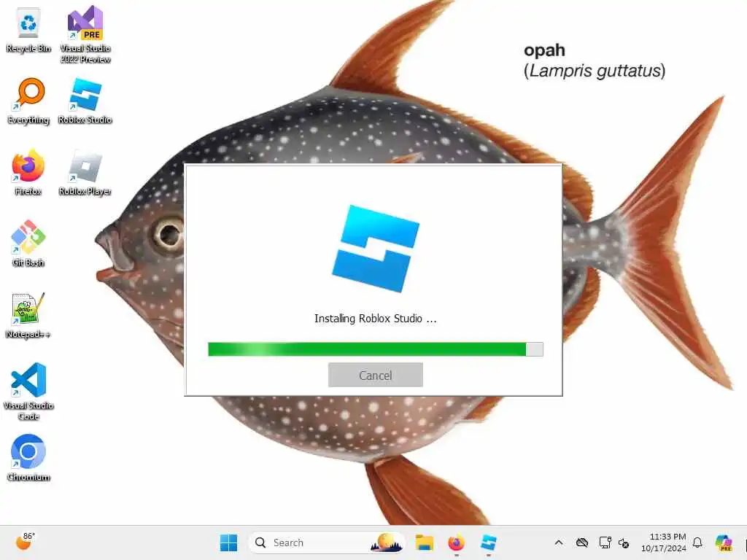Click the green installation progress bar

[376, 349]
